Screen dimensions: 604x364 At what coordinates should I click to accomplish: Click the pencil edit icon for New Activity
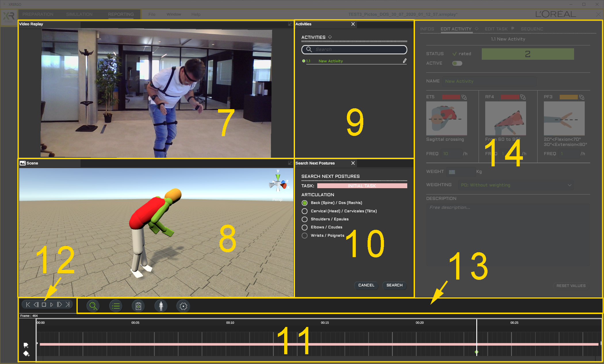[x=404, y=61]
